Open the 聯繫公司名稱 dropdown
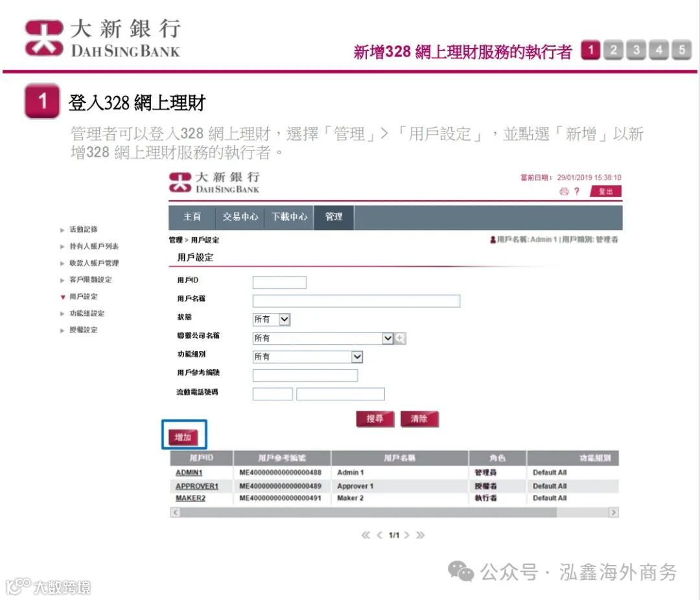 tap(323, 338)
